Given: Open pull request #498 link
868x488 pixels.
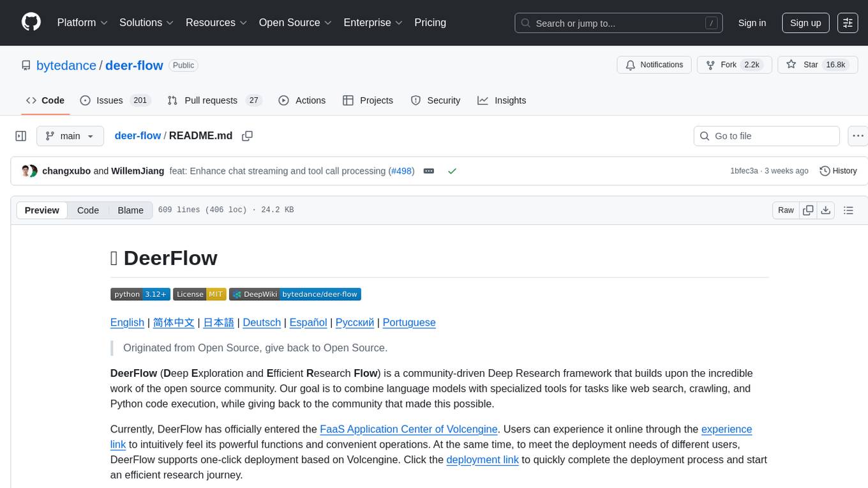Looking at the screenshot, I should [401, 171].
